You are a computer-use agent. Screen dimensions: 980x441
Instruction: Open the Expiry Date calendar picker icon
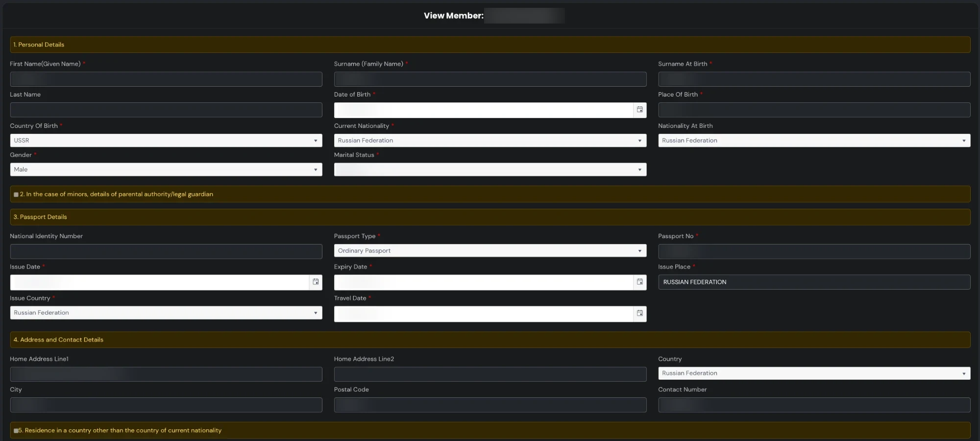[x=639, y=282]
